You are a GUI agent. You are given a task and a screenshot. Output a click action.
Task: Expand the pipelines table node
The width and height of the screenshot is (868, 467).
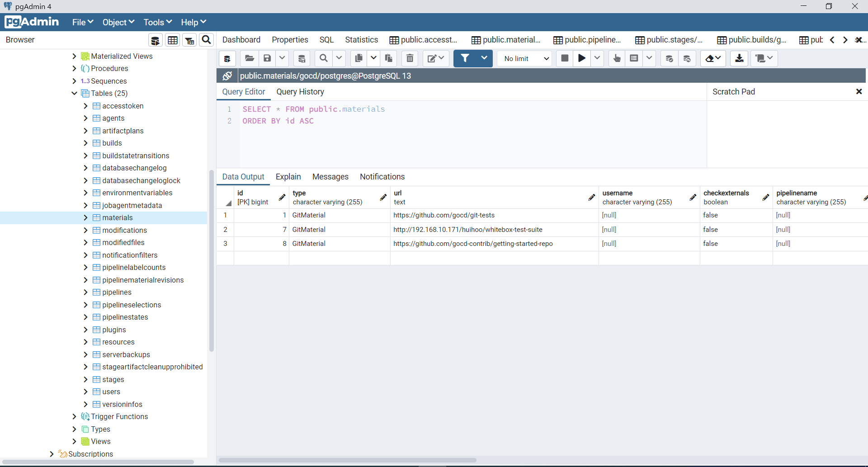point(85,292)
